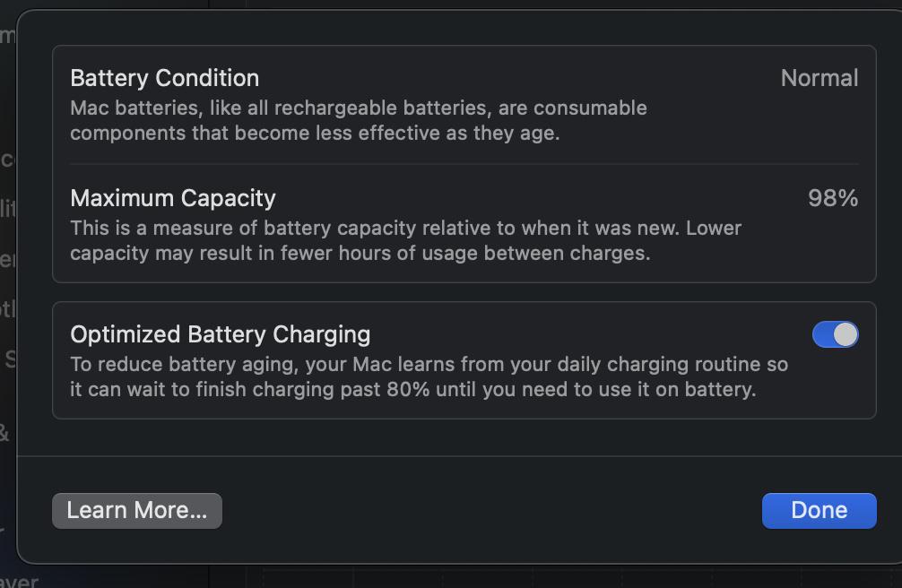The image size is (902, 588).
Task: Click the battery capacity measure description
Action: click(x=405, y=240)
